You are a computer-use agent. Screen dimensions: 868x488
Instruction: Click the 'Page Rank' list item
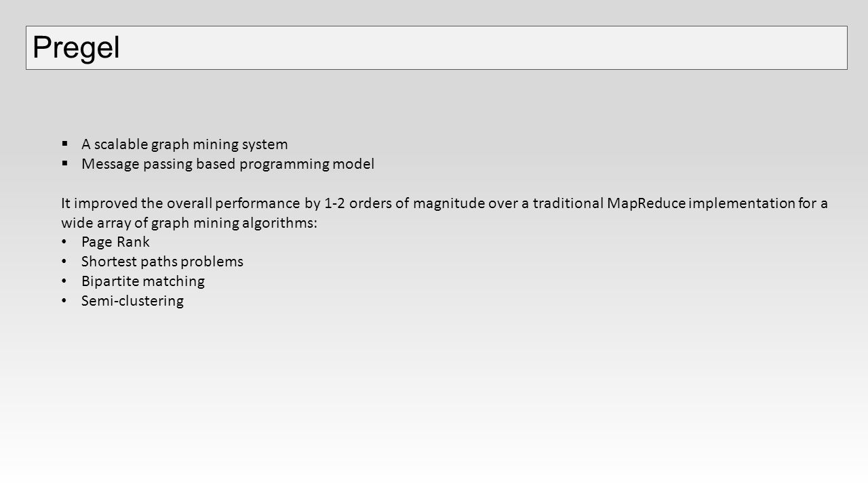click(x=115, y=242)
